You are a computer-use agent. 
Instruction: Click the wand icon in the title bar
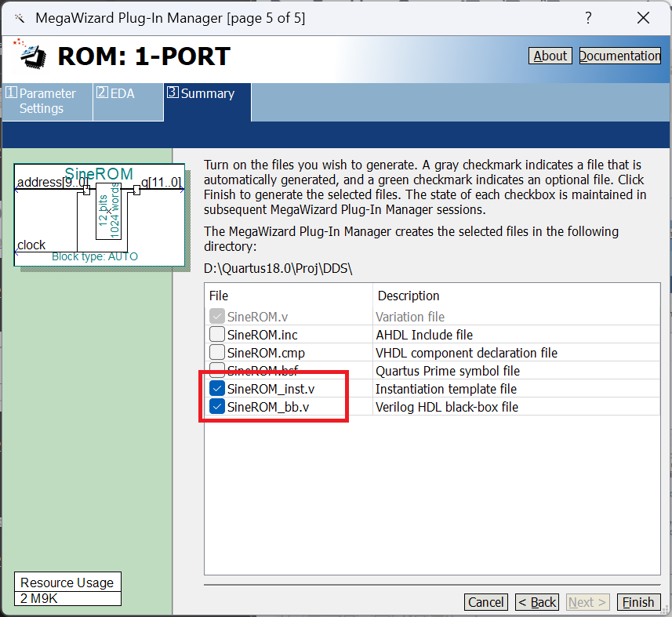19,18
